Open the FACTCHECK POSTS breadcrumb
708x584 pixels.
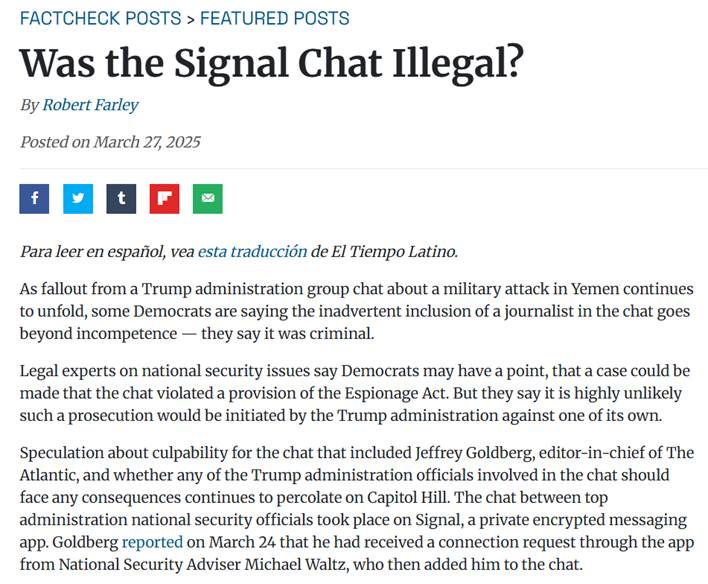point(100,19)
